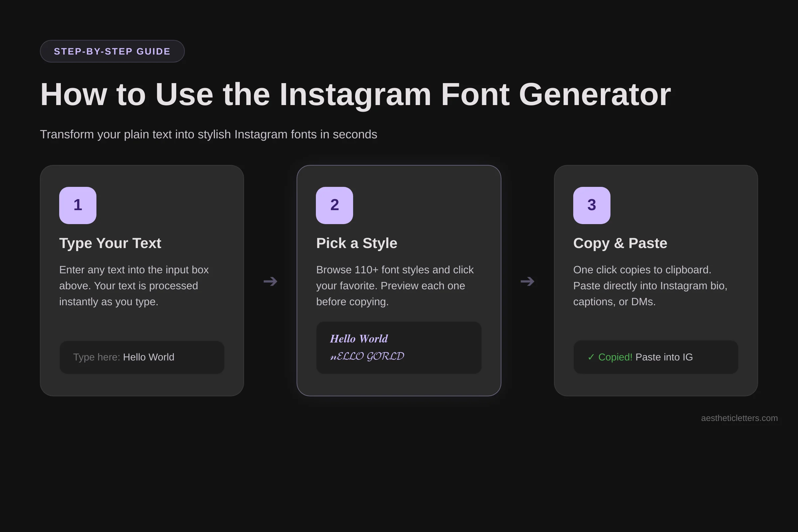Click the Paste into IG text

pos(664,357)
